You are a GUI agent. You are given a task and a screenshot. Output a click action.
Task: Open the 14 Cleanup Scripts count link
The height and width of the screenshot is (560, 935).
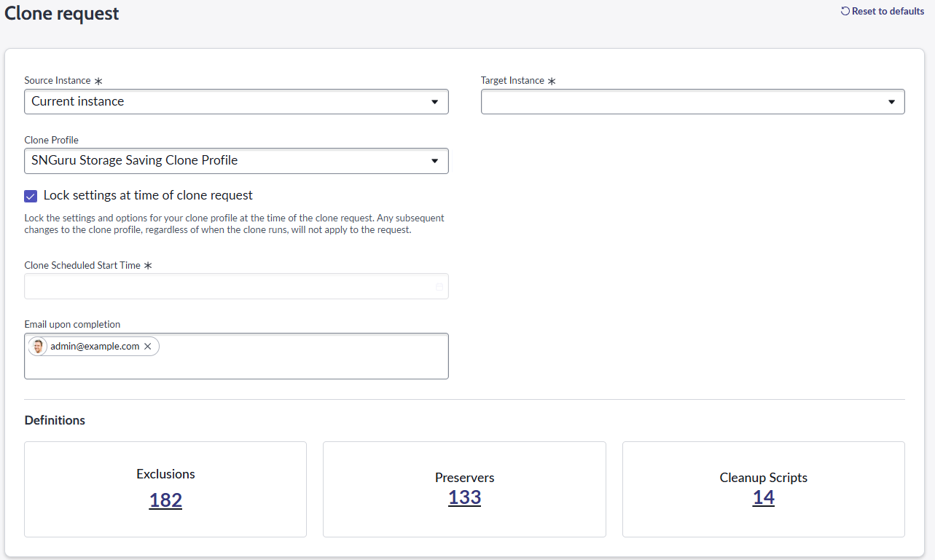pyautogui.click(x=763, y=497)
